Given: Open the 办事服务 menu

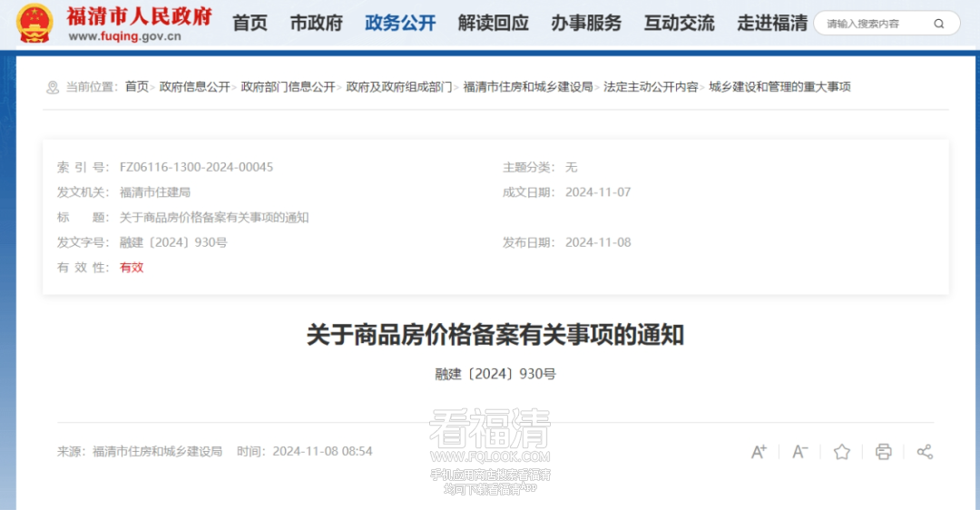Looking at the screenshot, I should pos(585,24).
